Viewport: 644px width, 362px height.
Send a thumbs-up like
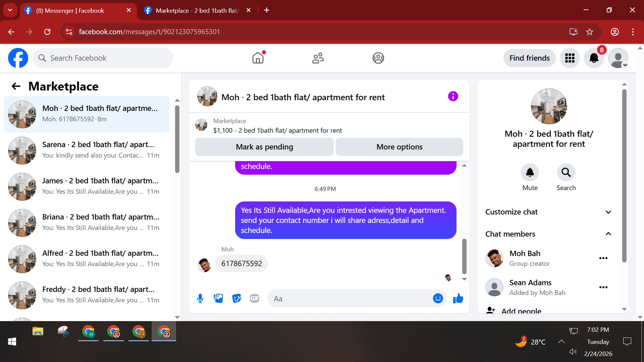(x=458, y=298)
